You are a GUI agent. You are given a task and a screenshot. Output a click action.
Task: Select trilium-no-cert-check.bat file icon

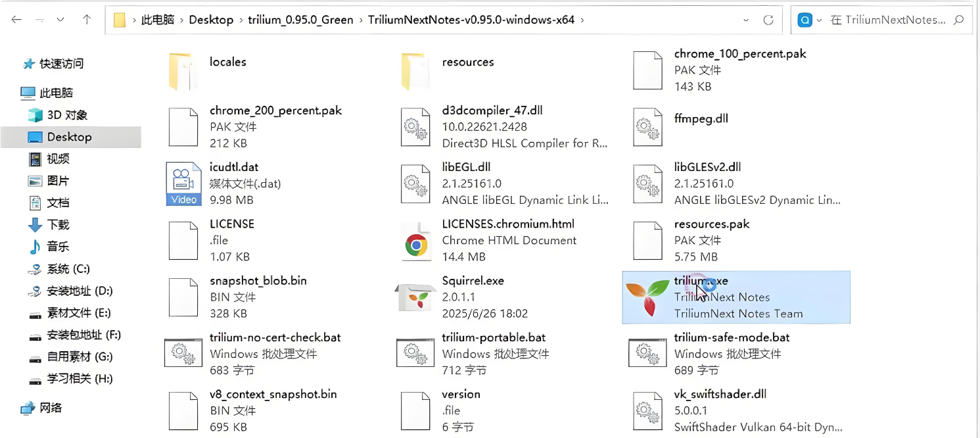click(x=183, y=354)
